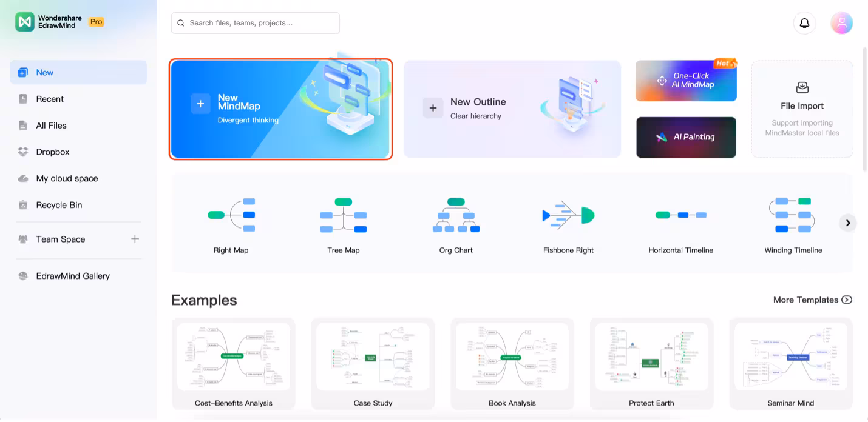
Task: Click the One-Click AI MindMap icon
Action: 662,80
